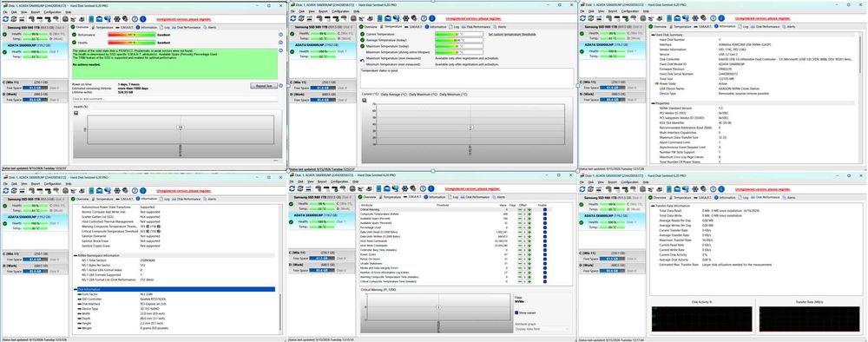Open the Report menu in the Disk Performance window

pos(612,181)
